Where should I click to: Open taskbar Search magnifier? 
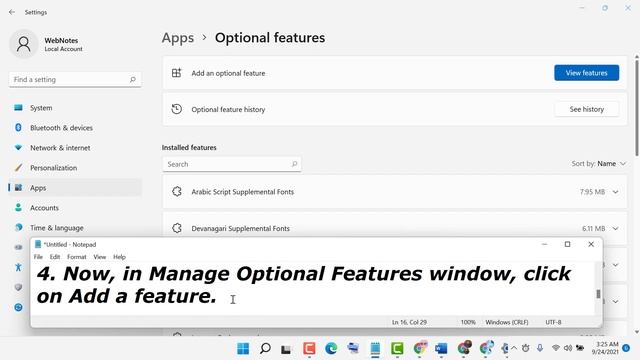pyautogui.click(x=265, y=349)
